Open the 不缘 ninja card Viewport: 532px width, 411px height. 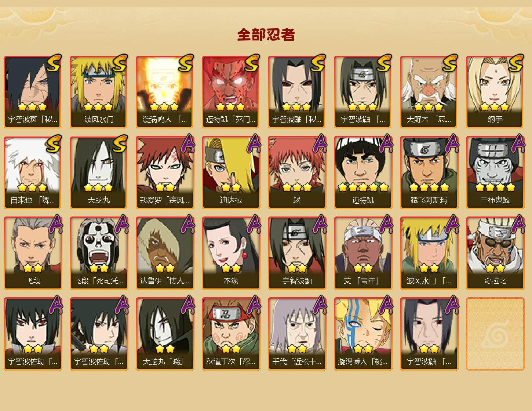click(231, 253)
